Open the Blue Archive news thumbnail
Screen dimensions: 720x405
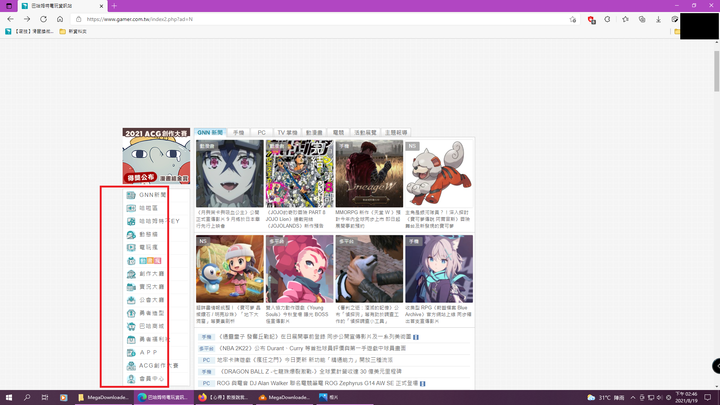coord(439,269)
